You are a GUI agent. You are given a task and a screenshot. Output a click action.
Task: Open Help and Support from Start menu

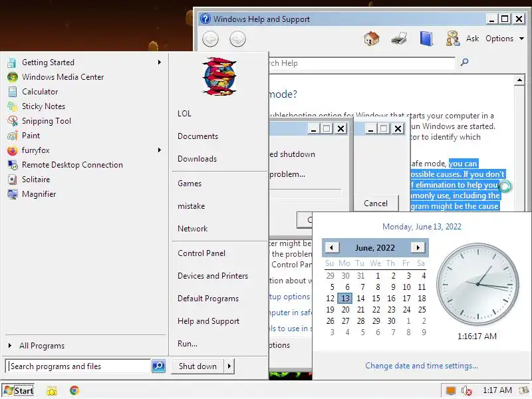point(209,321)
